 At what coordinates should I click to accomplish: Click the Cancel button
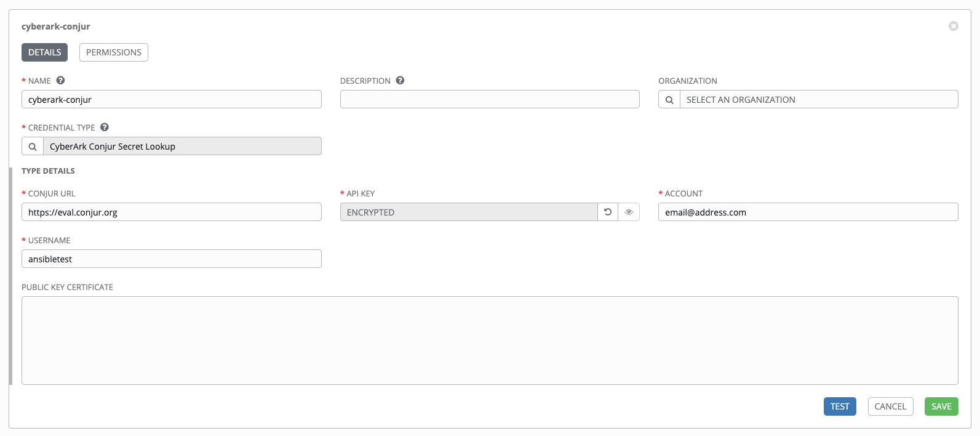pyautogui.click(x=890, y=406)
